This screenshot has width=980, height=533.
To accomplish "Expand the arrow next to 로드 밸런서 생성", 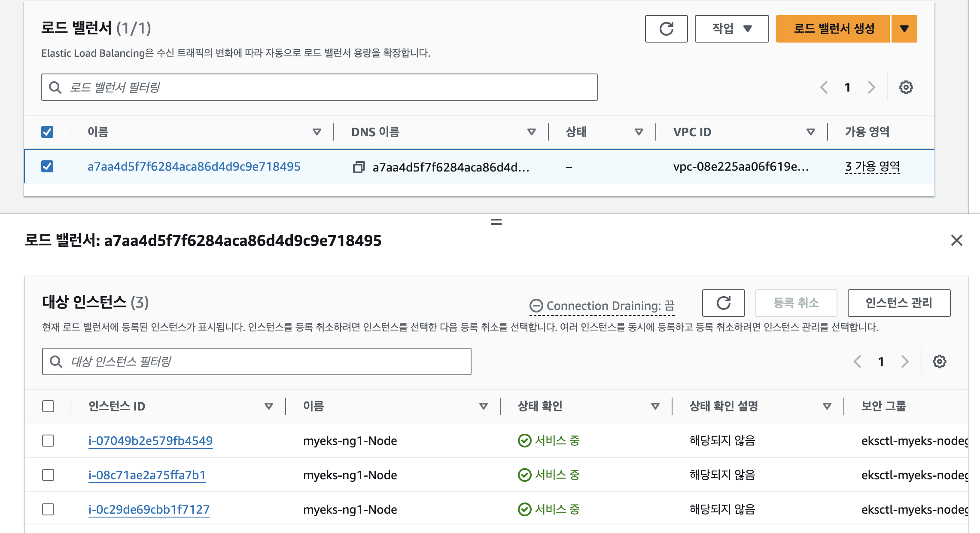I will (904, 29).
